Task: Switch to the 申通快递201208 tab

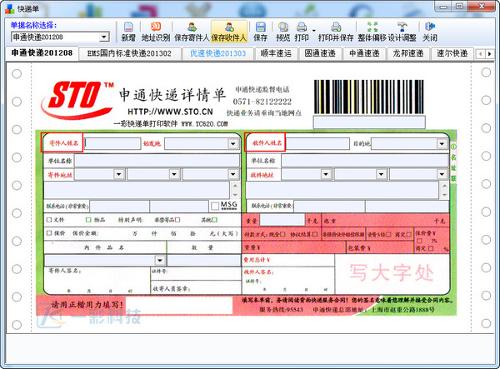Action: (x=42, y=53)
